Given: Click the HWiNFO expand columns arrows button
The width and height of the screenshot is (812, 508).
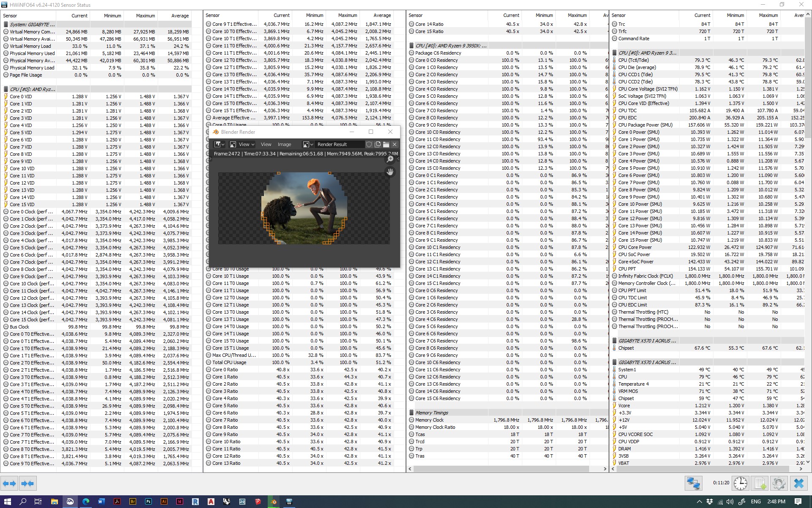Looking at the screenshot, I should [x=9, y=483].
